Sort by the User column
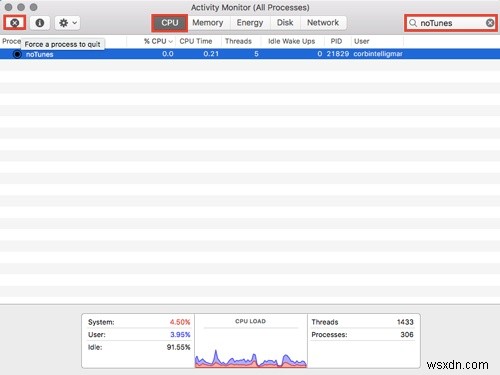The width and height of the screenshot is (500, 375). click(362, 41)
